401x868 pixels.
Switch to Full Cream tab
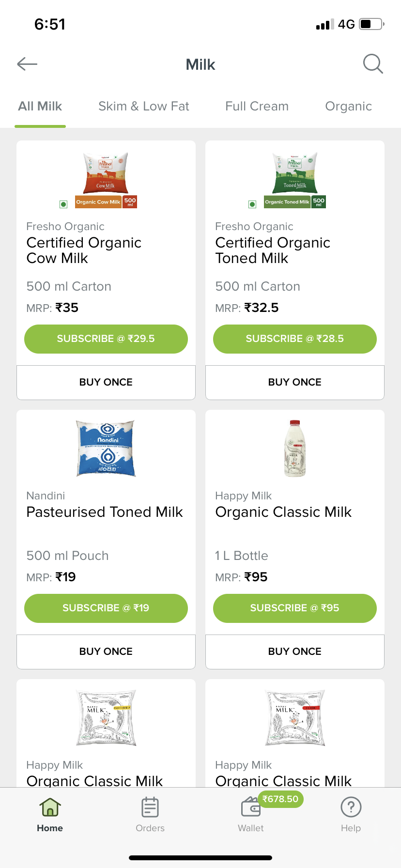click(257, 106)
